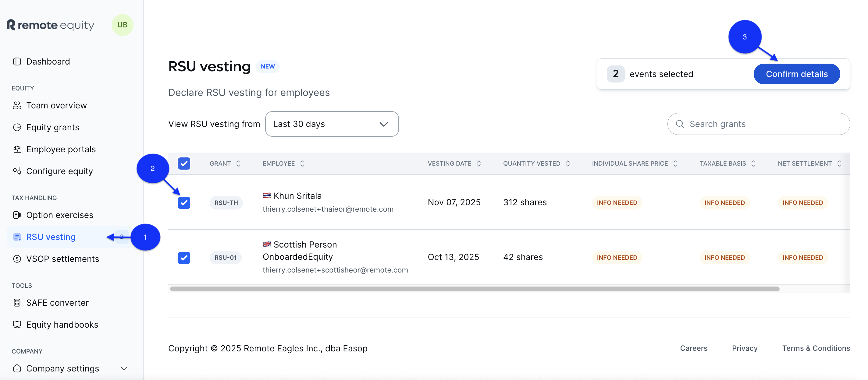
Task: Click thierry.colsenet+thaieor@remote.com email
Action: [x=328, y=209]
